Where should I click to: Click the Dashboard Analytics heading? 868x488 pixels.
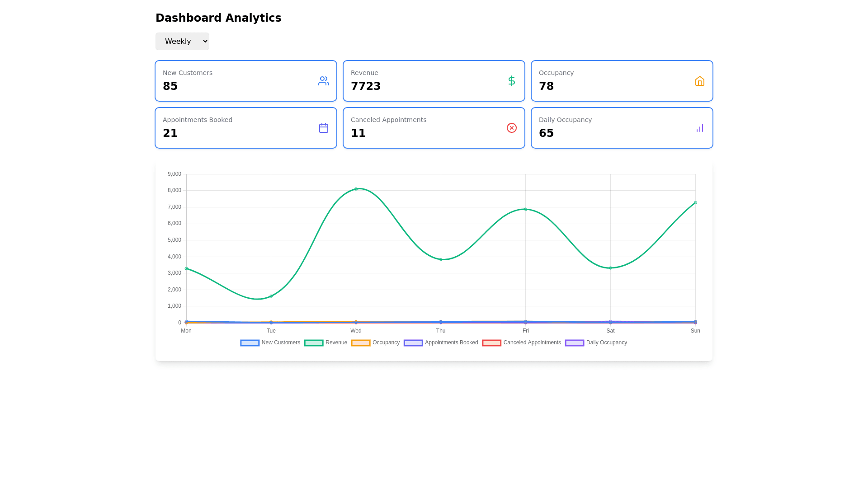(x=218, y=18)
